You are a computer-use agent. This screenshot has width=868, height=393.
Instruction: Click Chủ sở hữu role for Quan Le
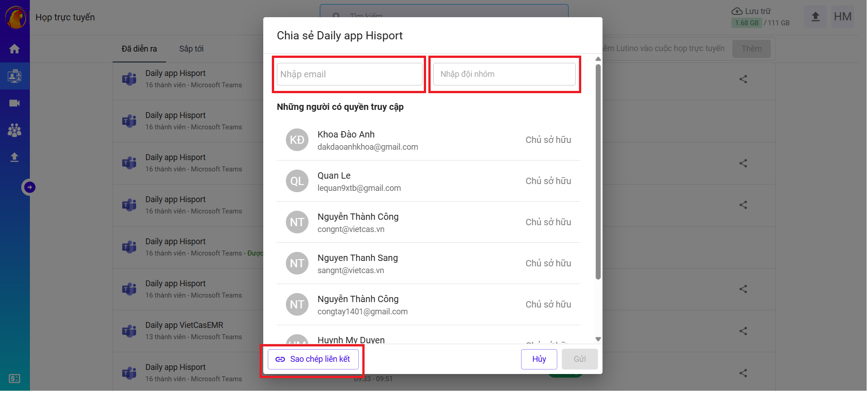(548, 181)
